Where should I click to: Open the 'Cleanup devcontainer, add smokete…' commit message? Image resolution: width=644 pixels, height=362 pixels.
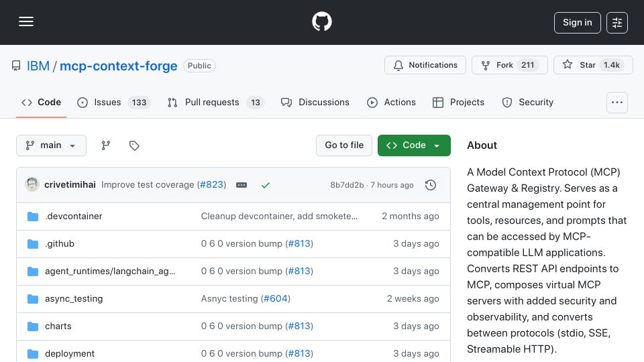[279, 217]
